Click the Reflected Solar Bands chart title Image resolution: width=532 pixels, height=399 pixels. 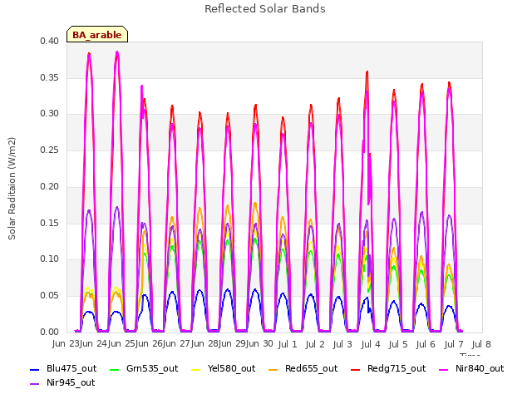coord(265,9)
